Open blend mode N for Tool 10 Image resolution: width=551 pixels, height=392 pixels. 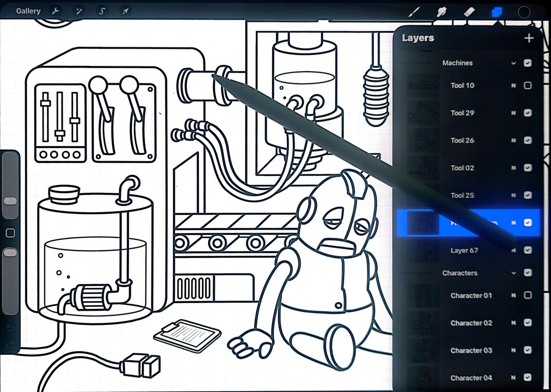coord(513,85)
